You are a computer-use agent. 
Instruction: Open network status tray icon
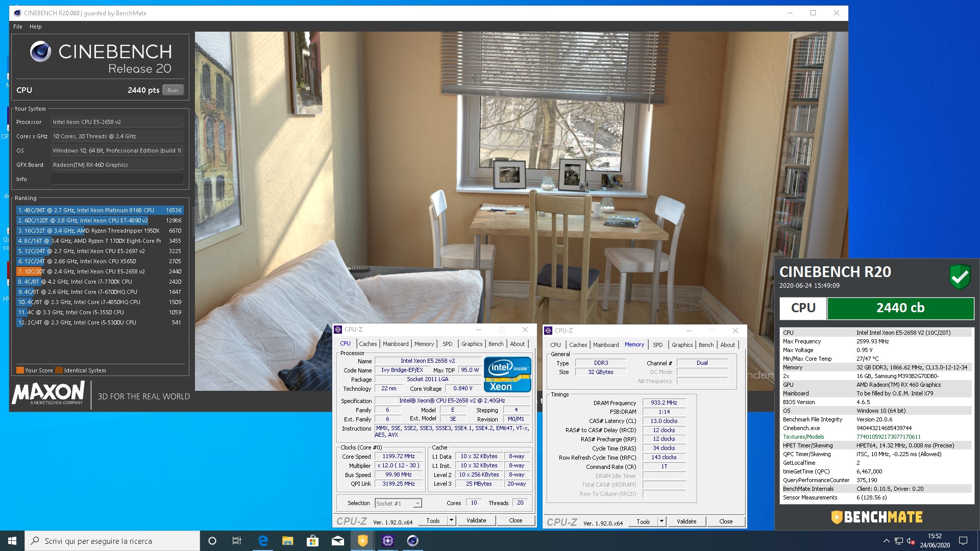click(899, 541)
